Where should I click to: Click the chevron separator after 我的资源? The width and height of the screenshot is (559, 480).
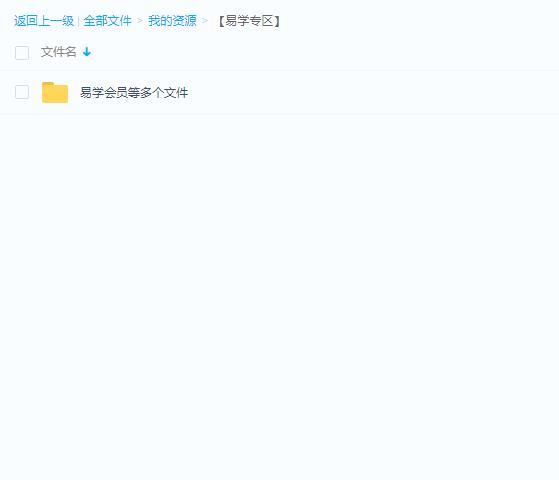coord(205,21)
